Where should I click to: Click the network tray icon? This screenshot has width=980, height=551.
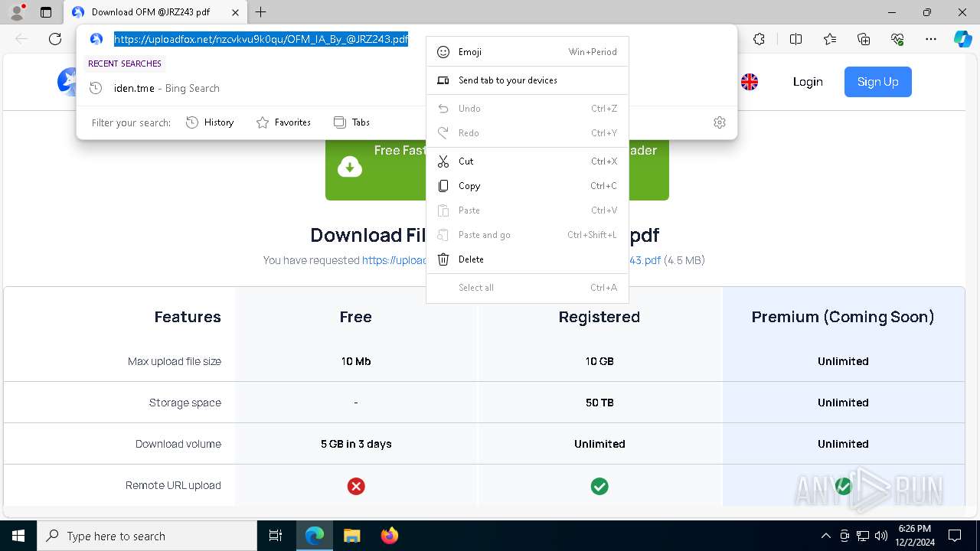[863, 536]
